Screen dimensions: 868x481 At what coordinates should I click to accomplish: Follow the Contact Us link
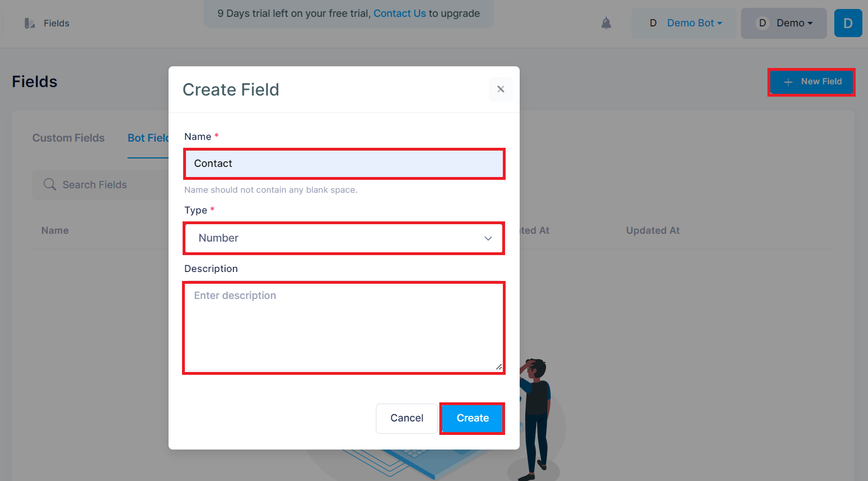400,13
